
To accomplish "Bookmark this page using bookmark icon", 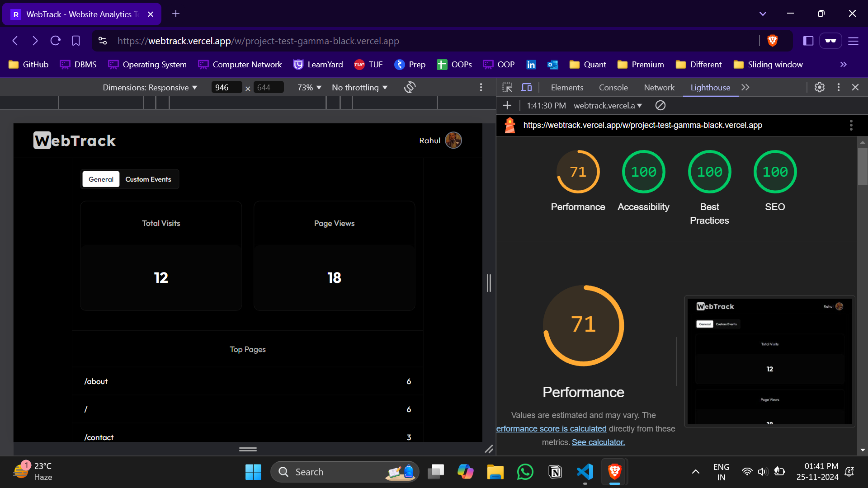I will click(76, 41).
